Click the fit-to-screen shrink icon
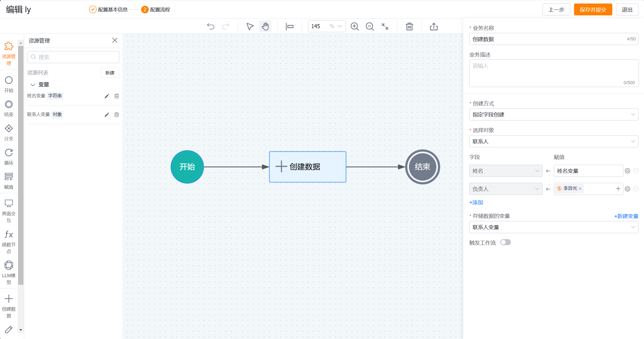 tap(385, 26)
